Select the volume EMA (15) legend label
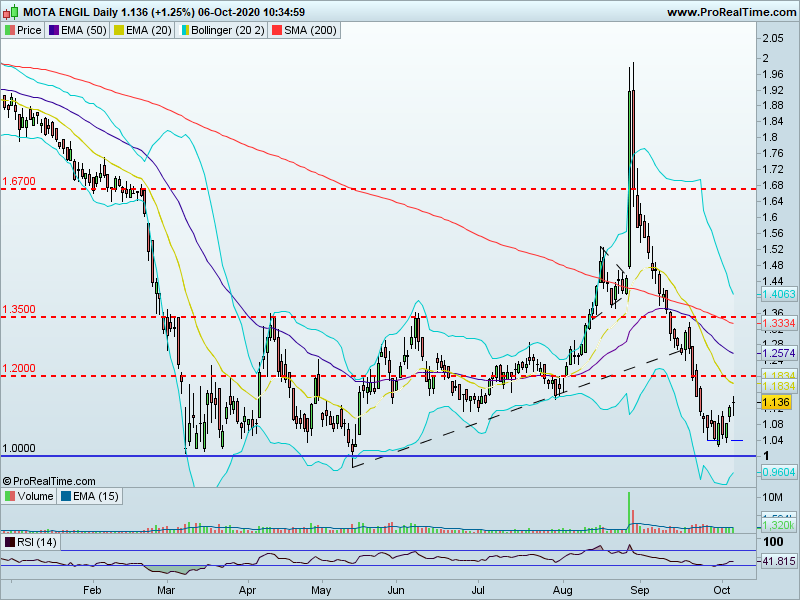 [95, 496]
